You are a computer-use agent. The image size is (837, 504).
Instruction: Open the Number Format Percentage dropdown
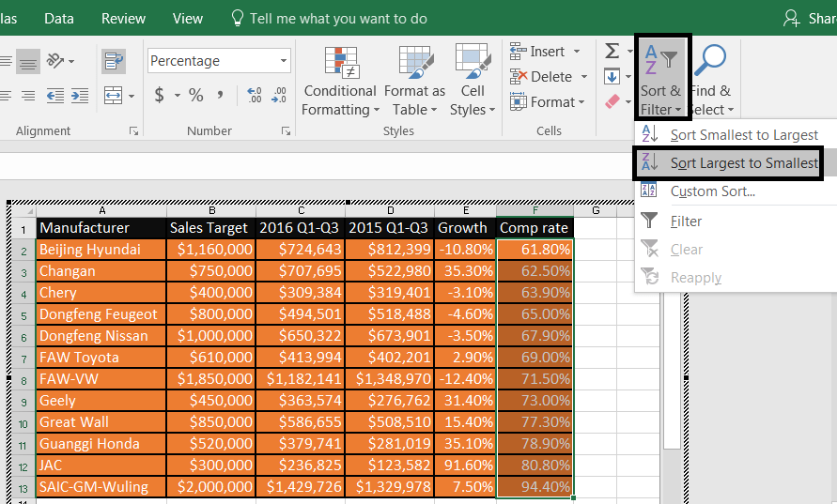click(284, 61)
